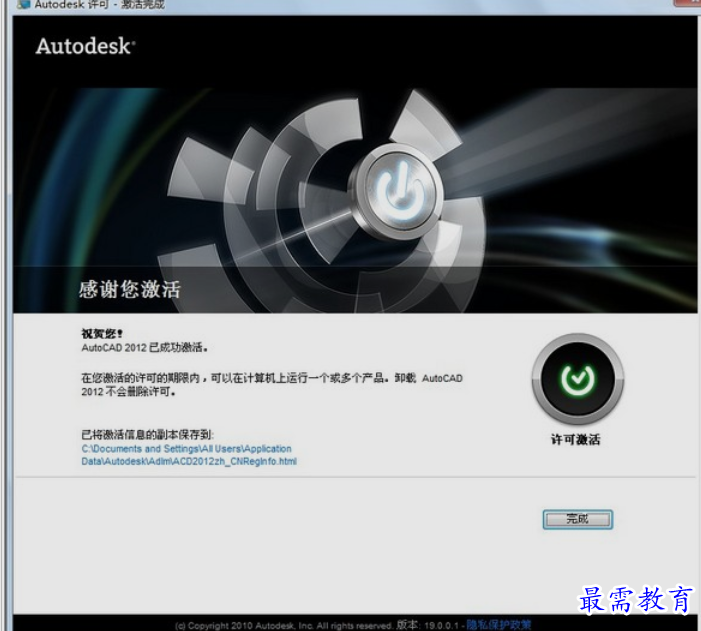Click the 完成 finish button
This screenshot has width=701, height=631.
click(x=578, y=519)
